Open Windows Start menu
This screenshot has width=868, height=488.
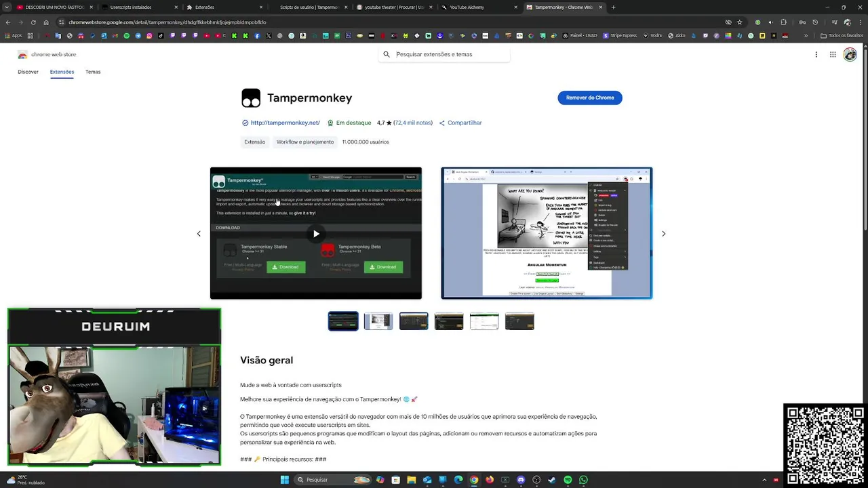click(285, 480)
